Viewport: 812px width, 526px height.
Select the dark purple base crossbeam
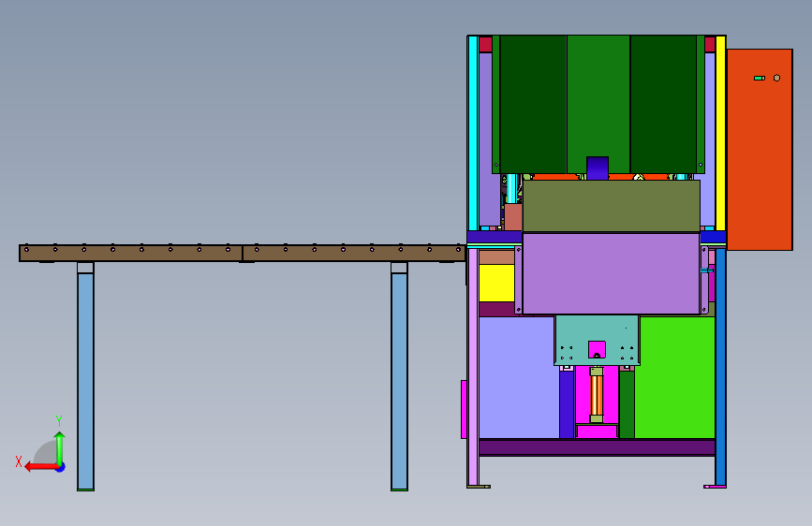(598, 447)
